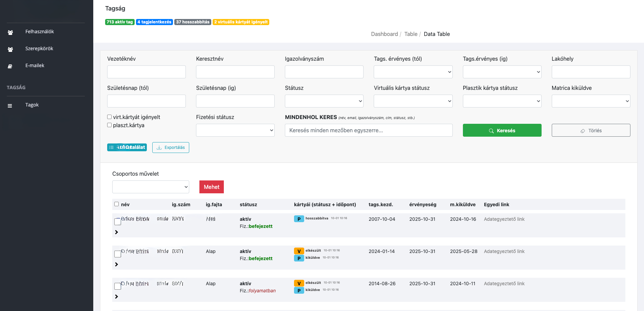Open Table breadcrumb item

tap(411, 34)
